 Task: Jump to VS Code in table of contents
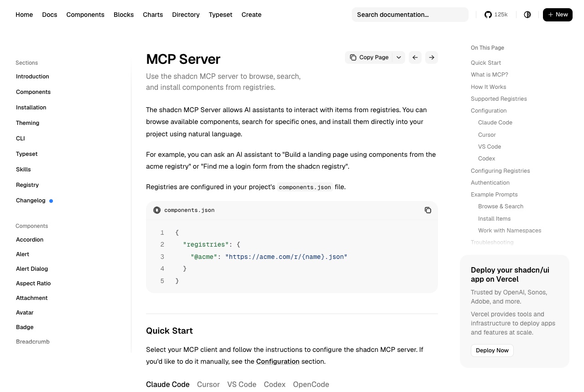click(490, 147)
